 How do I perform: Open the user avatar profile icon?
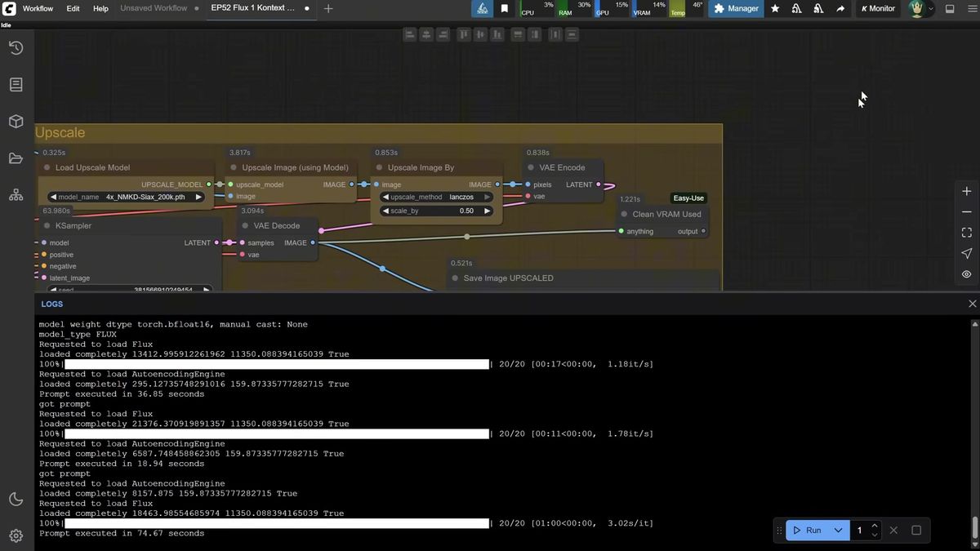click(x=916, y=8)
